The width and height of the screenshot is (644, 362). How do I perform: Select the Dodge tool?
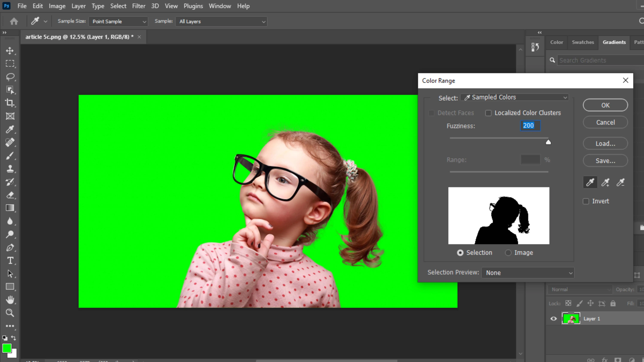click(10, 234)
